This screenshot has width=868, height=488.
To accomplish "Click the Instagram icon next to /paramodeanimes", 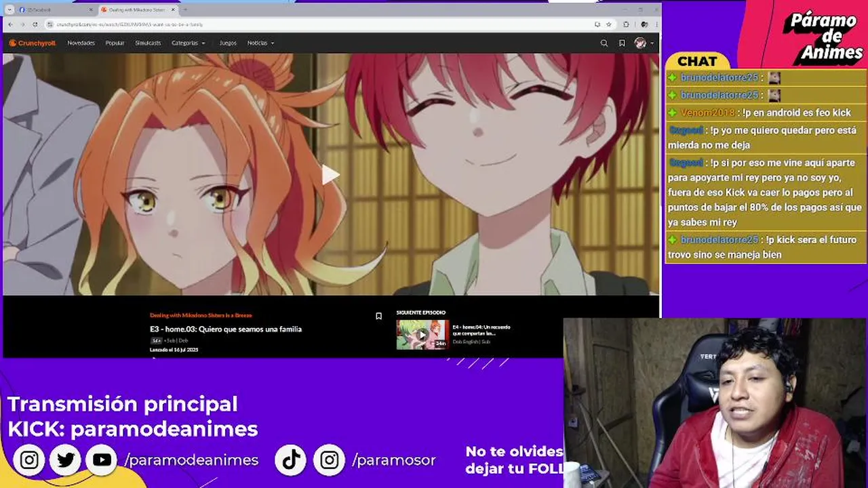I will point(29,460).
